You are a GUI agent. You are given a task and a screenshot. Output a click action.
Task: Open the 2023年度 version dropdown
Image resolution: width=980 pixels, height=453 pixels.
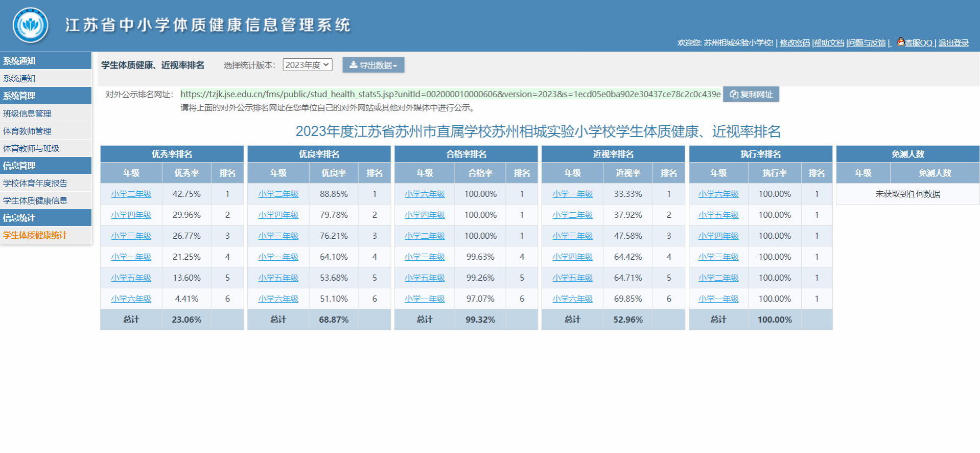tap(307, 65)
